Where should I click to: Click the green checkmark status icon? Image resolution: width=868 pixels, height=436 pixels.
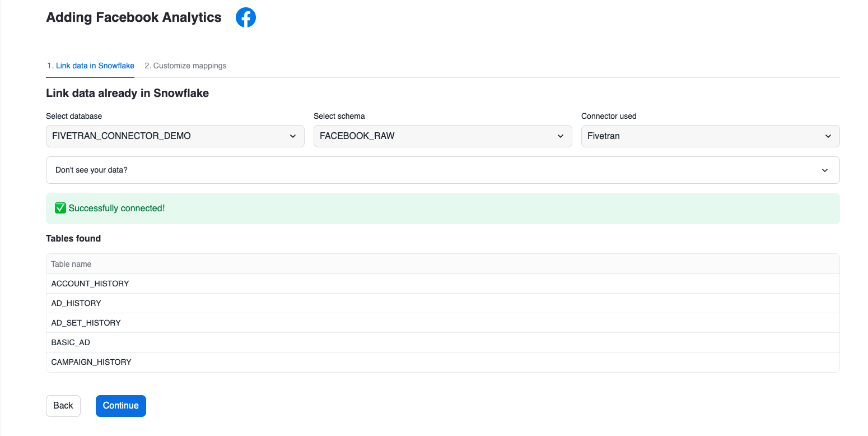click(60, 208)
